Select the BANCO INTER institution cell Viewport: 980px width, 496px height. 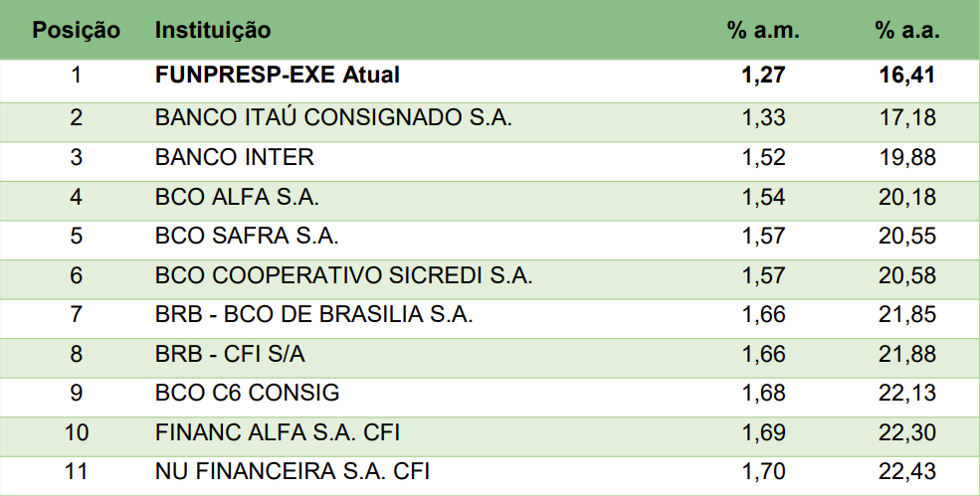[235, 157]
